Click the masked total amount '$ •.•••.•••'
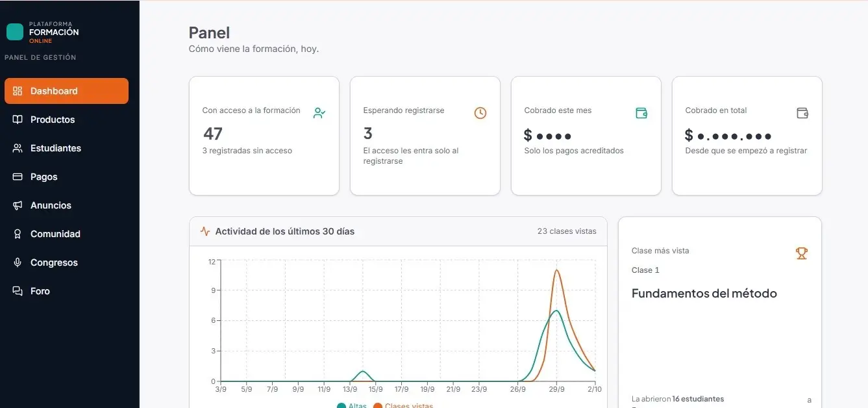Image resolution: width=868 pixels, height=408 pixels. pyautogui.click(x=728, y=135)
